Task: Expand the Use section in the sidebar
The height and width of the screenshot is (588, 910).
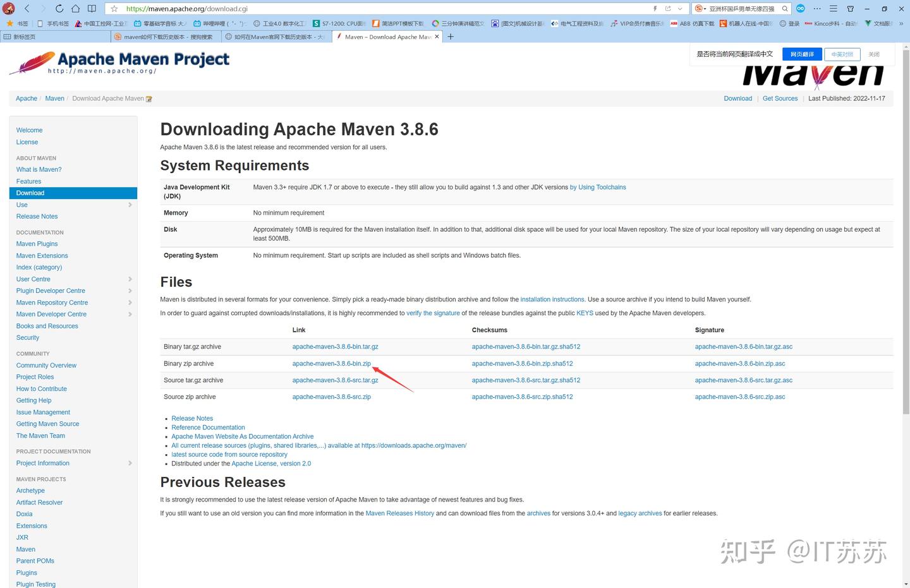Action: (130, 205)
